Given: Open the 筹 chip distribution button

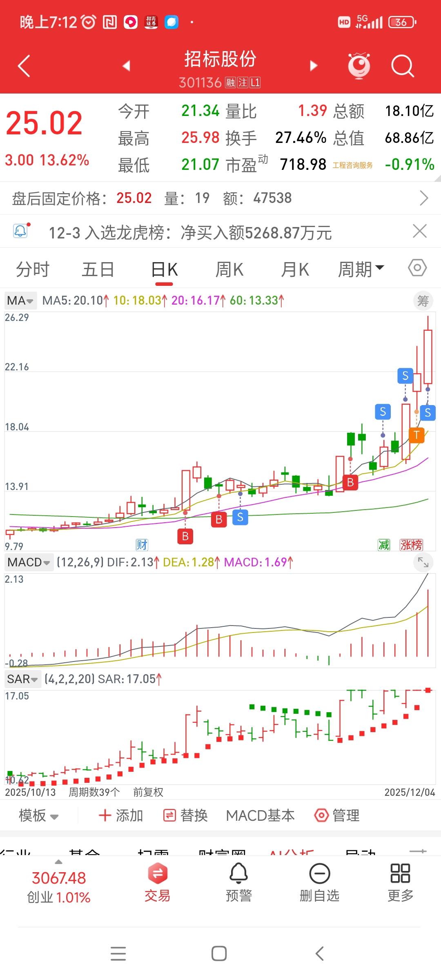Looking at the screenshot, I should click(x=423, y=301).
